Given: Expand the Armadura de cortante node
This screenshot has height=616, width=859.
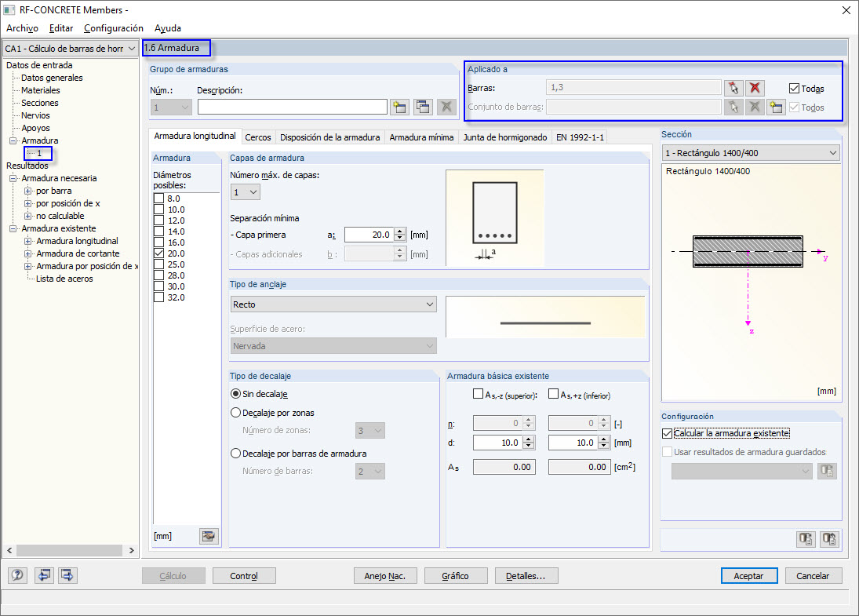Looking at the screenshot, I should click(x=27, y=253).
